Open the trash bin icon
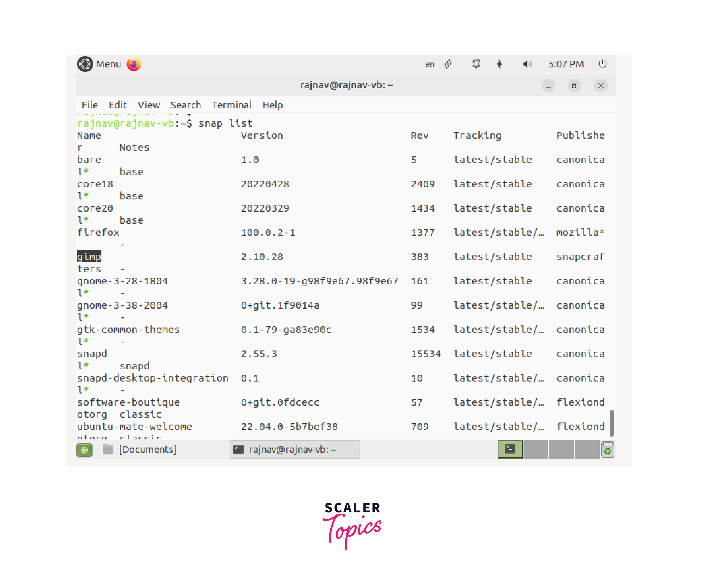Image resolution: width=704 pixels, height=588 pixels. coord(608,450)
